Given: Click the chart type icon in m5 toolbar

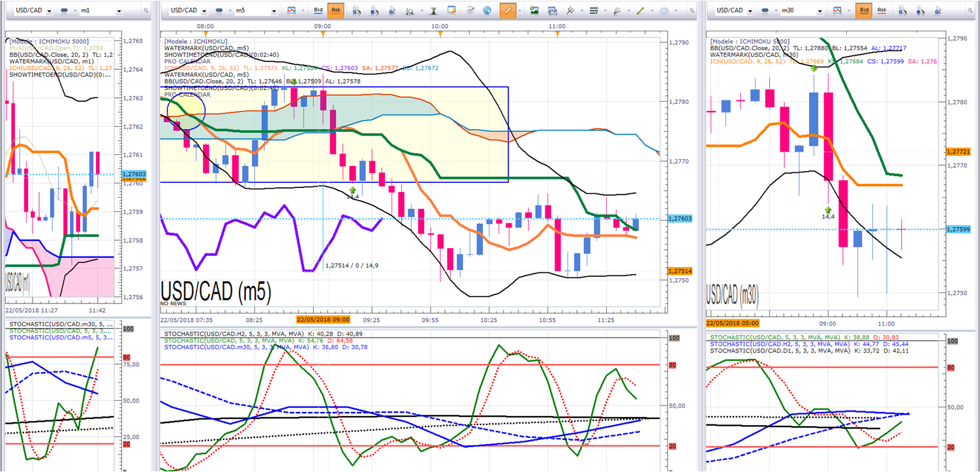Looking at the screenshot, I should pyautogui.click(x=291, y=10).
